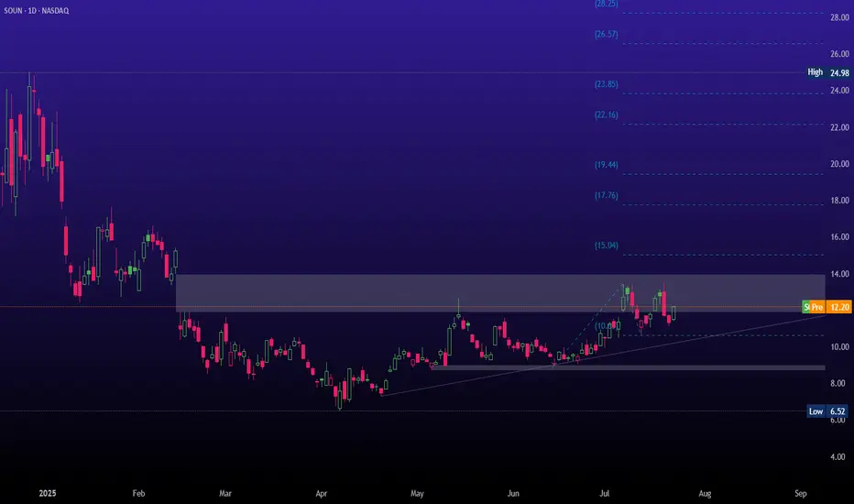
Task: Click the (26.57) Fibonacci level label
Action: 607,34
